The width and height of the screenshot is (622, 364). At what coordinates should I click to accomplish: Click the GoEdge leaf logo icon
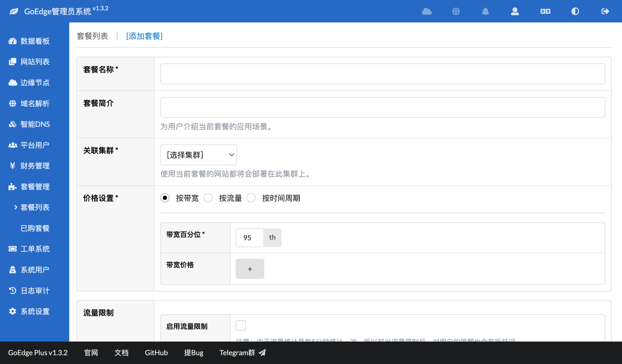[14, 12]
